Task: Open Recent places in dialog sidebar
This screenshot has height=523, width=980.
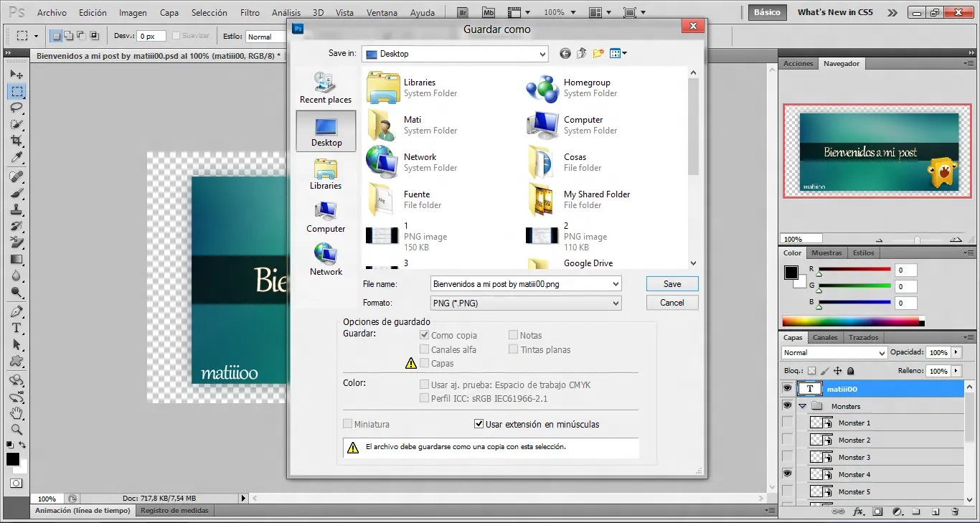Action: pyautogui.click(x=326, y=88)
